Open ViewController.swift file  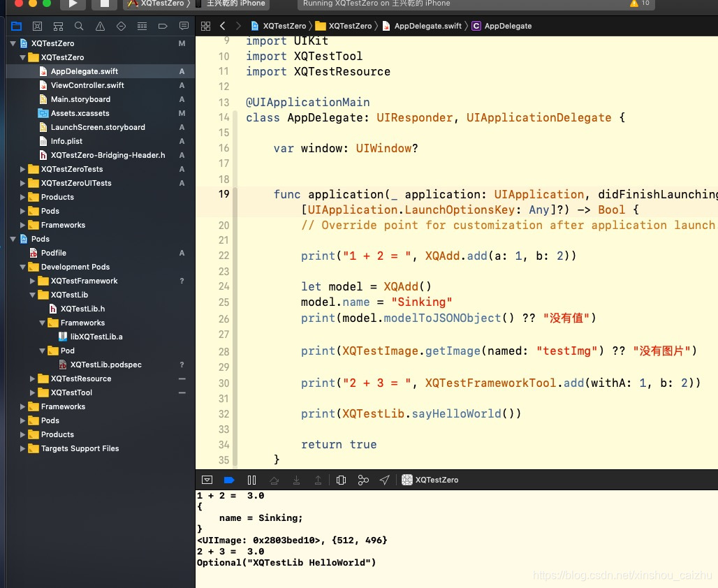click(x=87, y=86)
